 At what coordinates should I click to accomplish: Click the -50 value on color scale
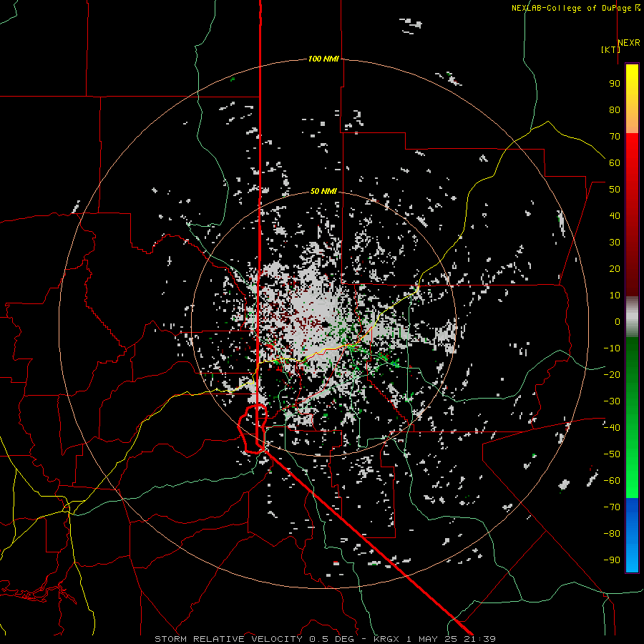[x=612, y=454]
